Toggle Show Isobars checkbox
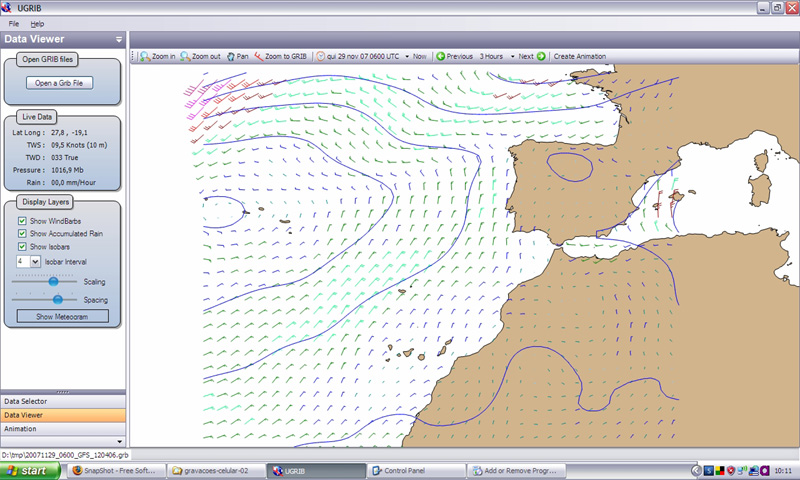 (22, 246)
